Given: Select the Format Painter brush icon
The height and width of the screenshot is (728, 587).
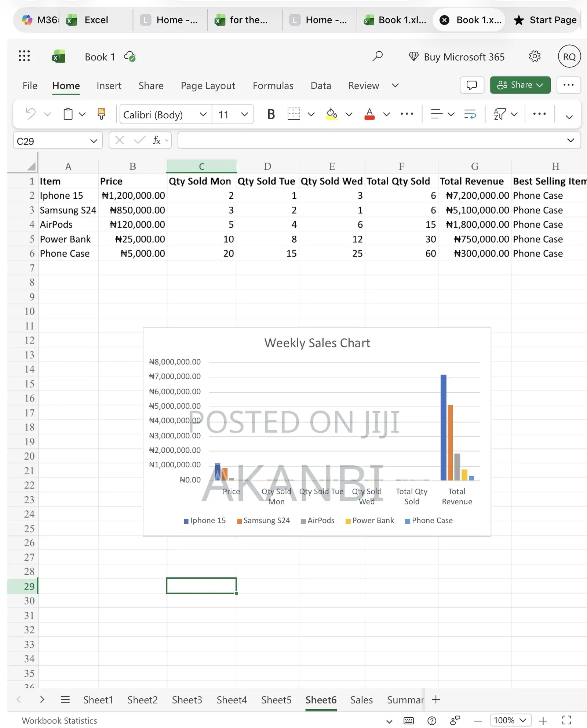Looking at the screenshot, I should (x=102, y=114).
